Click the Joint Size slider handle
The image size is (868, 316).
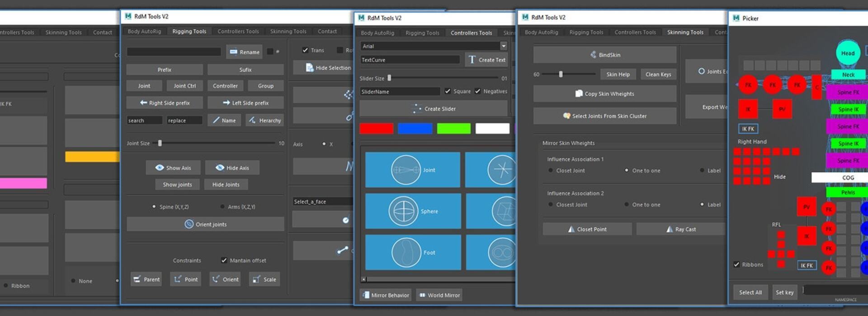click(160, 143)
